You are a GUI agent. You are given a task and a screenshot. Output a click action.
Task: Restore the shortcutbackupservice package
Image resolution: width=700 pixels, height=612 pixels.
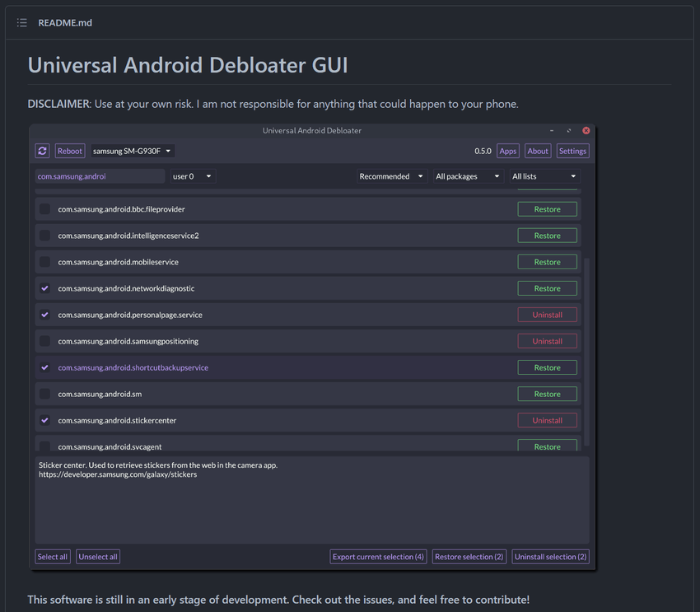pos(548,367)
